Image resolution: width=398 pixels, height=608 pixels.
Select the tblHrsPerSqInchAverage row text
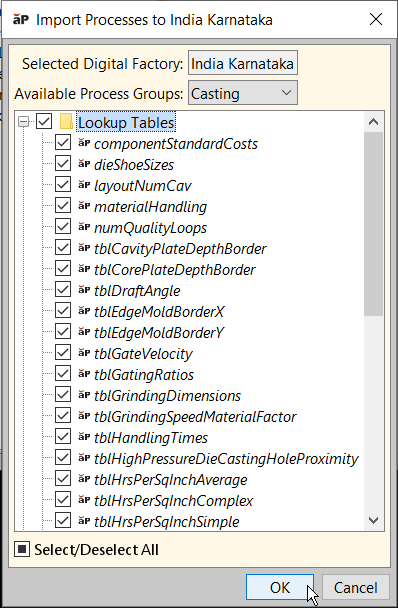pos(171,479)
